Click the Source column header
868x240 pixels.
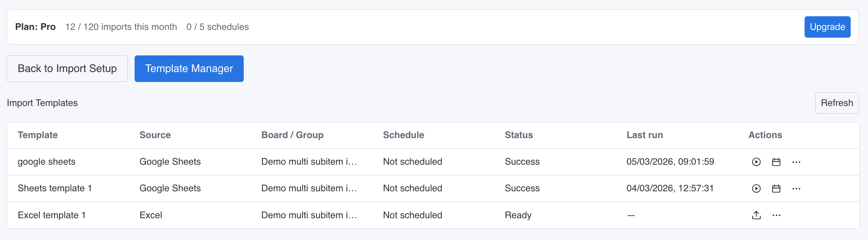point(155,135)
